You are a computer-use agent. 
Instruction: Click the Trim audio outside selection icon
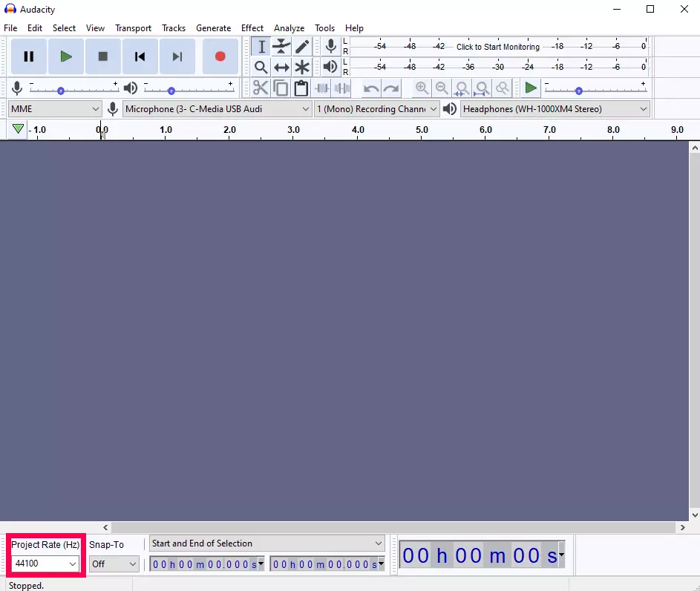pyautogui.click(x=322, y=88)
